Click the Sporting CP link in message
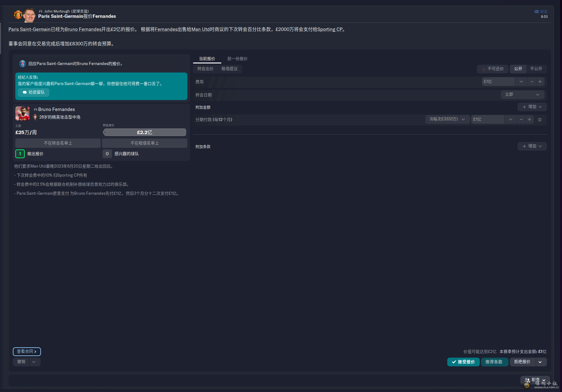 click(330, 29)
